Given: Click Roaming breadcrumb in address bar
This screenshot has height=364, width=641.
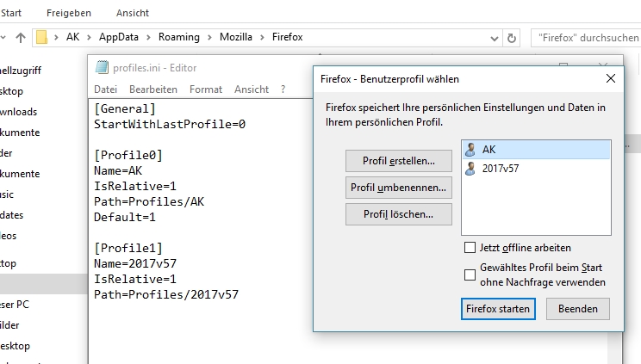Looking at the screenshot, I should [x=179, y=37].
